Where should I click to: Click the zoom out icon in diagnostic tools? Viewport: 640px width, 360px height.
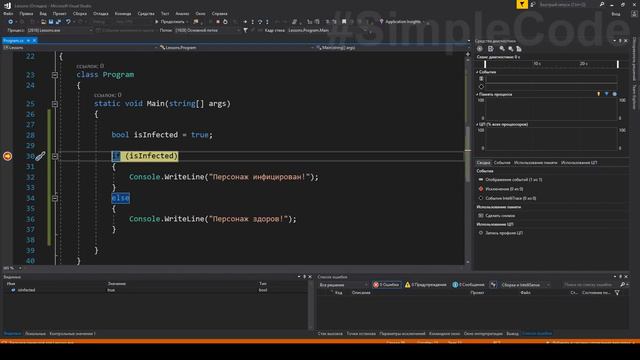pos(511,49)
